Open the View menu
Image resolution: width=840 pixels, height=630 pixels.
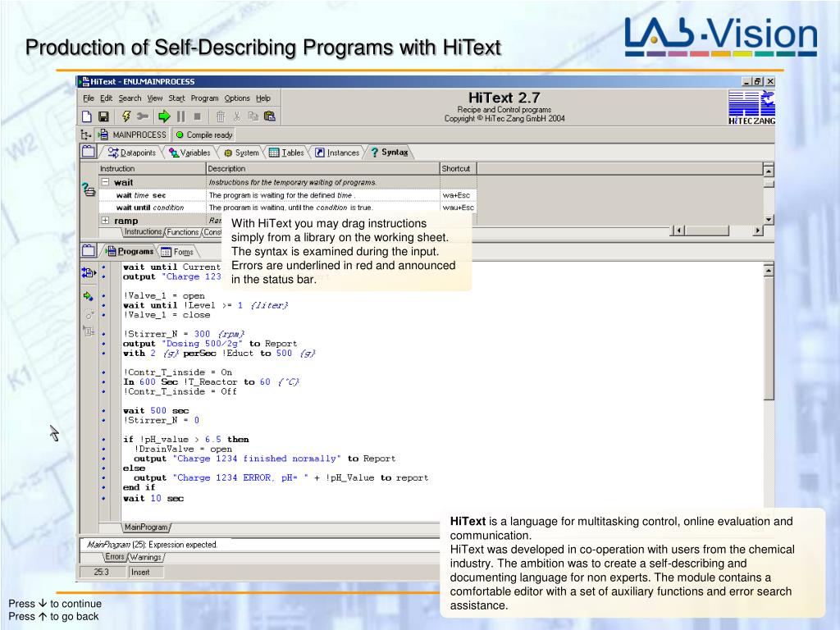pyautogui.click(x=155, y=98)
